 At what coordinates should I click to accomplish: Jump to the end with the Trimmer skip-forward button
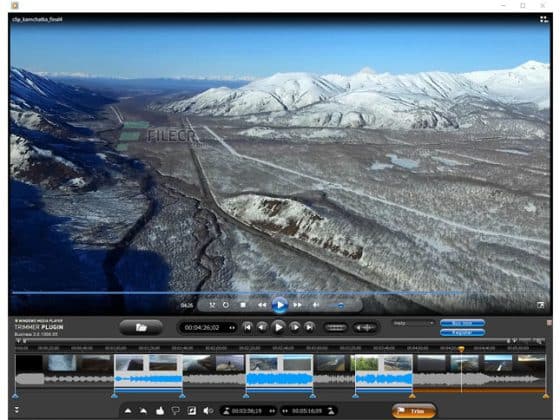[x=310, y=327]
